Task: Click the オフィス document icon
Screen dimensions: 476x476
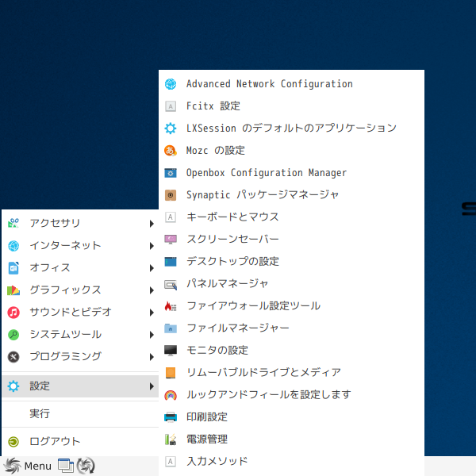Action: tap(13, 268)
